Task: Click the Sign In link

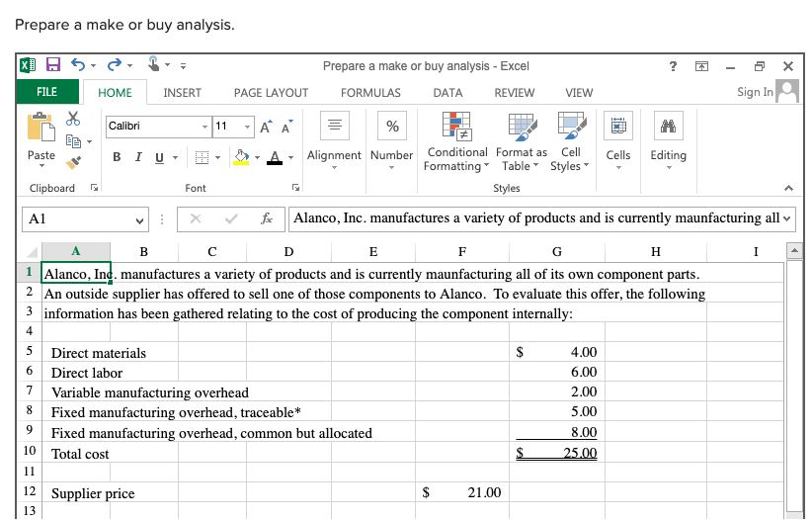Action: tap(755, 92)
